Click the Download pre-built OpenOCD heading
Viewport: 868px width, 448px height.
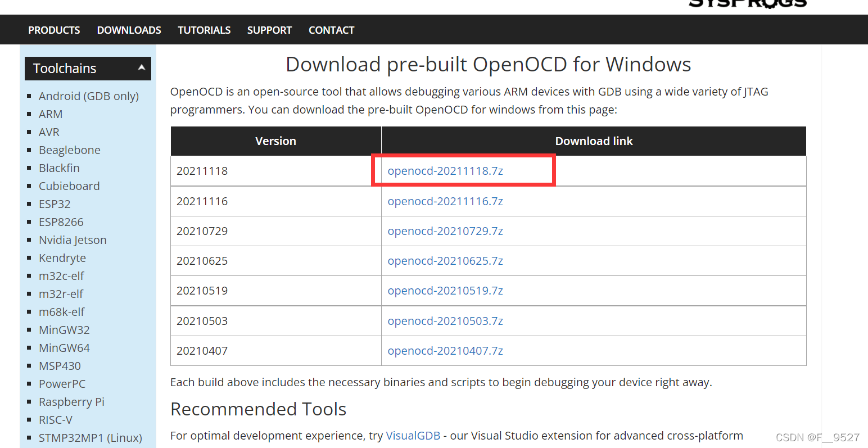point(488,65)
